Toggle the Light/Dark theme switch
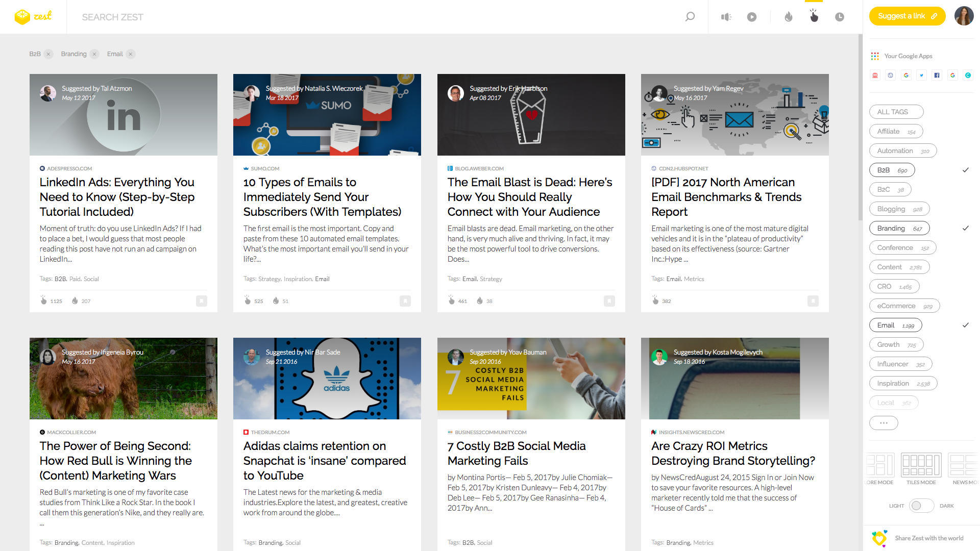Viewport: 980px width, 551px height. click(921, 506)
